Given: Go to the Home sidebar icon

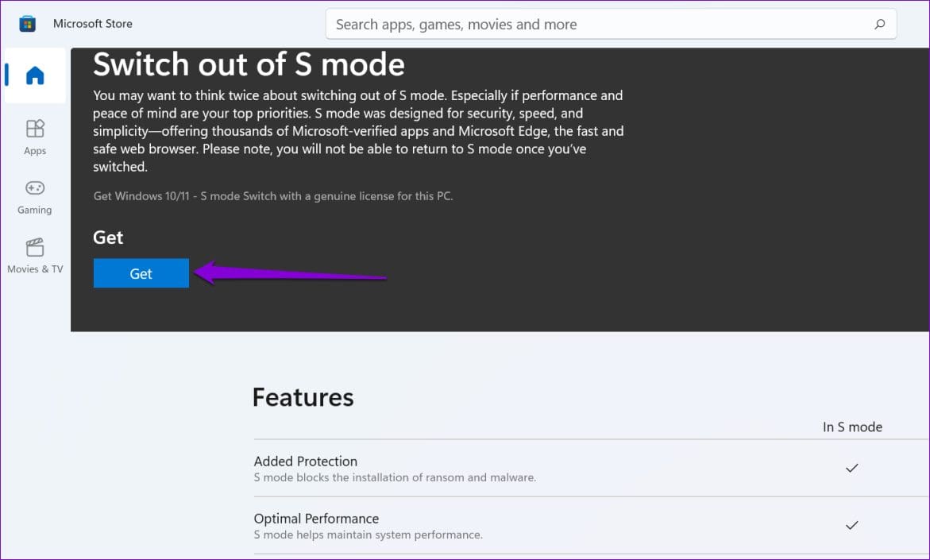Looking at the screenshot, I should 35,75.
